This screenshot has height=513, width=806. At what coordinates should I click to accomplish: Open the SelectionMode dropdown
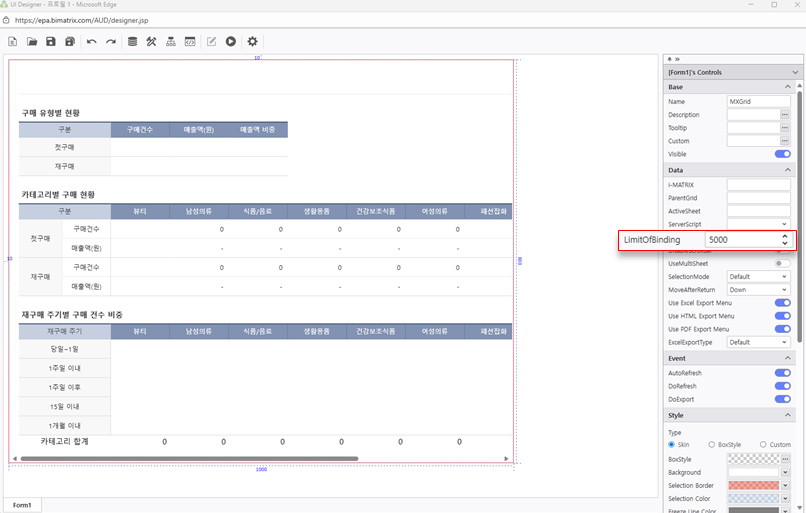[x=758, y=276]
